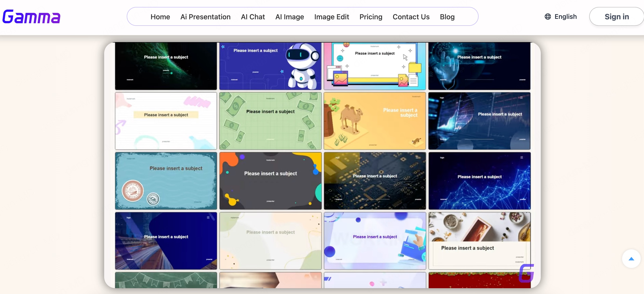Image resolution: width=644 pixels, height=294 pixels.
Task: Click the Gamma logo
Action: click(x=31, y=17)
